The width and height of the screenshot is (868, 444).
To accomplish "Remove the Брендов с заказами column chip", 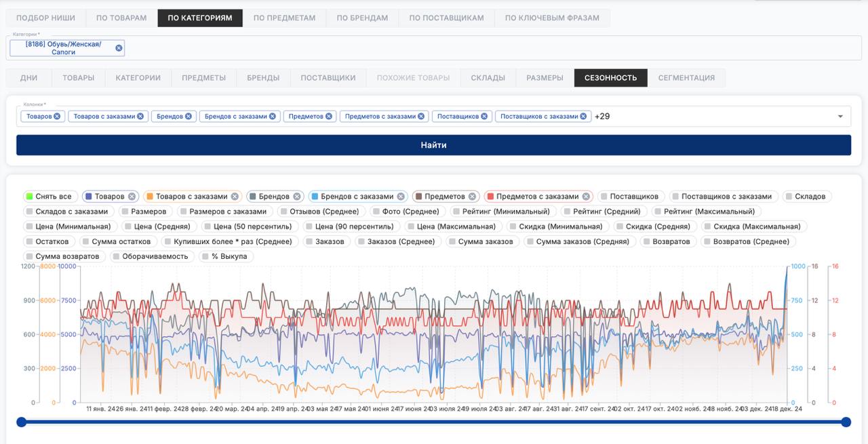I will coord(273,117).
